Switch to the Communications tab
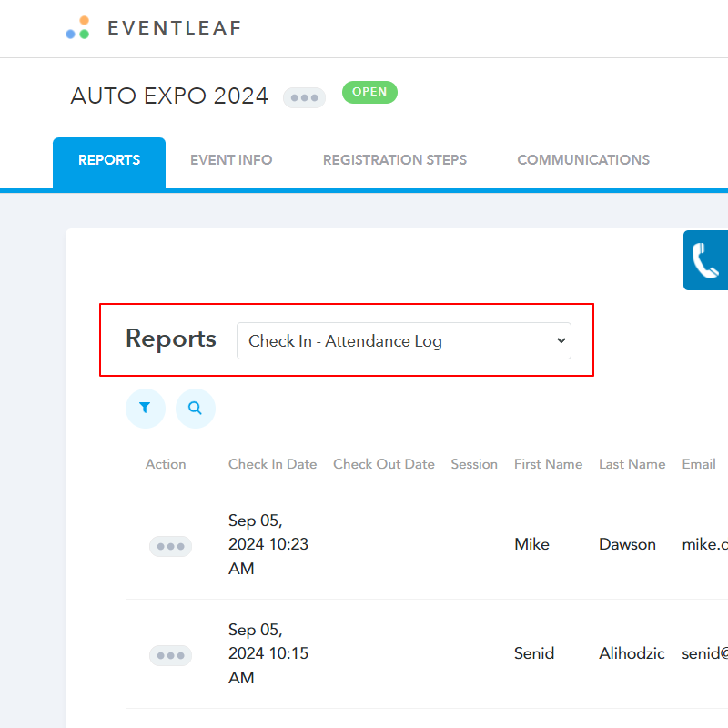Image resolution: width=728 pixels, height=728 pixels. (x=583, y=159)
